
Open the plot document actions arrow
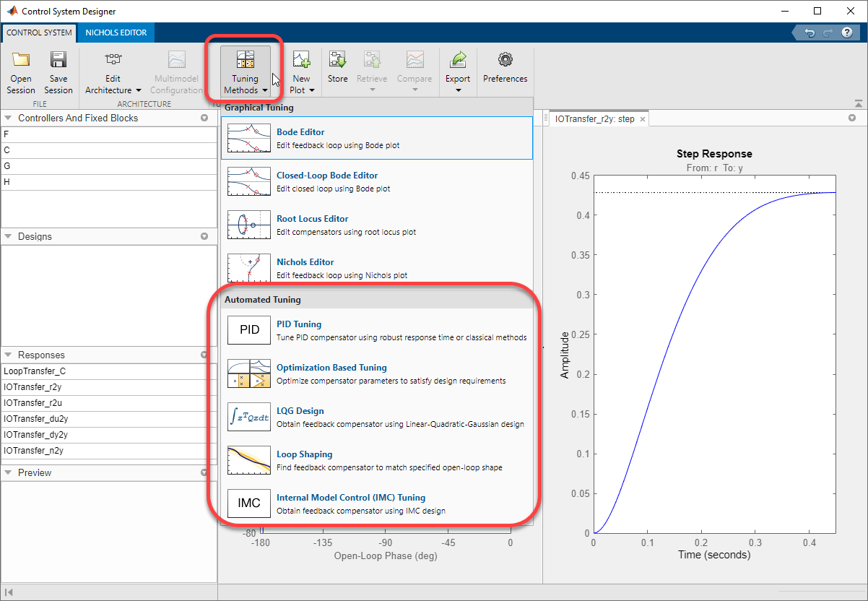click(x=852, y=118)
